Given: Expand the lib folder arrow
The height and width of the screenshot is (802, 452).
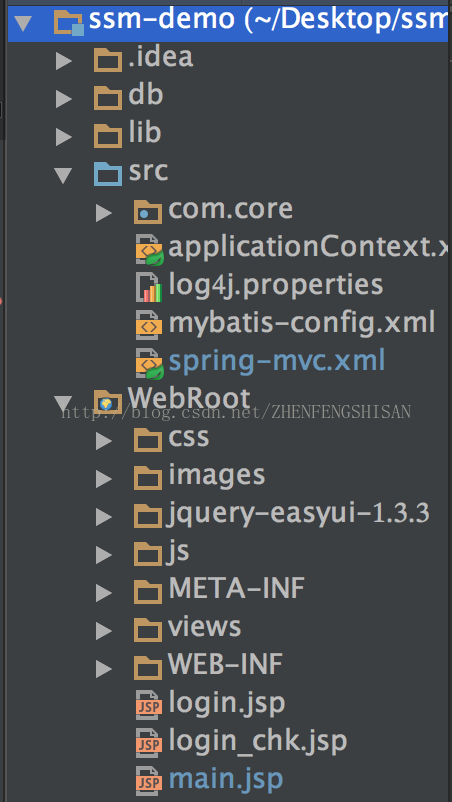Looking at the screenshot, I should click(x=64, y=137).
